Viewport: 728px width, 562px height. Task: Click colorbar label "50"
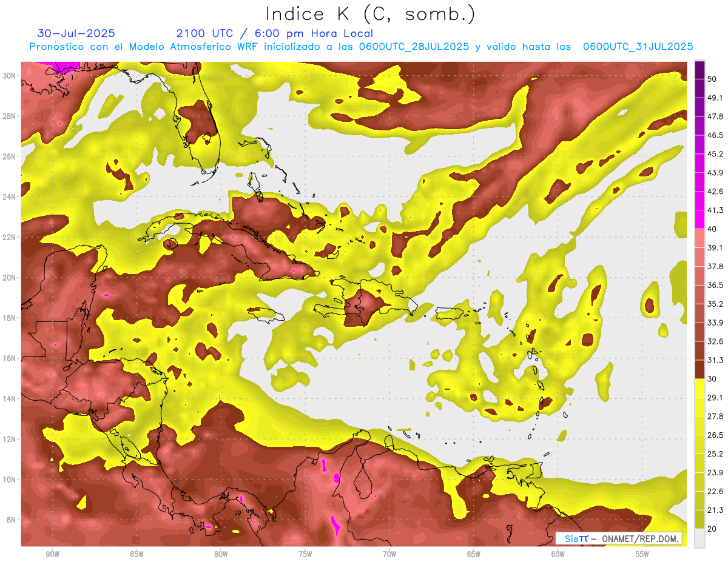click(712, 79)
